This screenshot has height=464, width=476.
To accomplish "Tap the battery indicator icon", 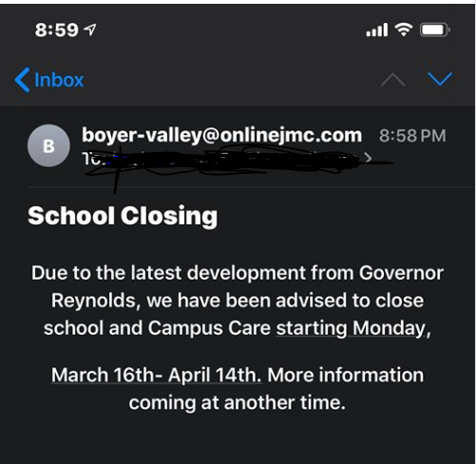I will (x=435, y=30).
